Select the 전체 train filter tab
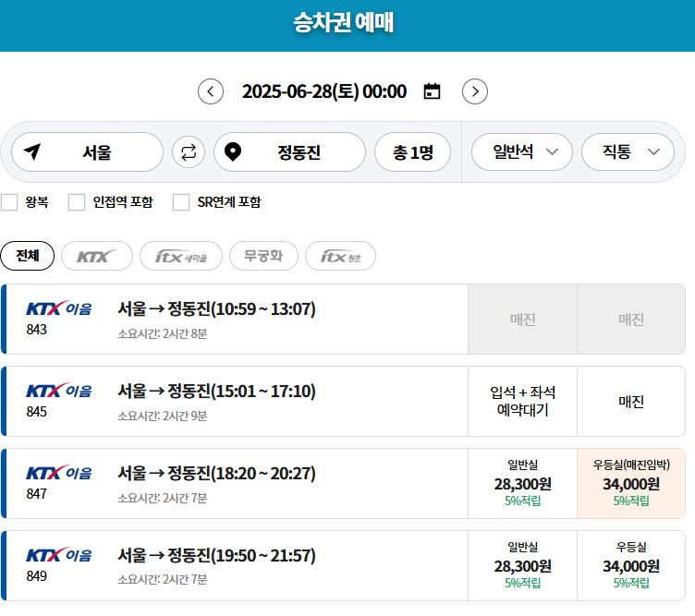The image size is (695, 616). tap(28, 256)
